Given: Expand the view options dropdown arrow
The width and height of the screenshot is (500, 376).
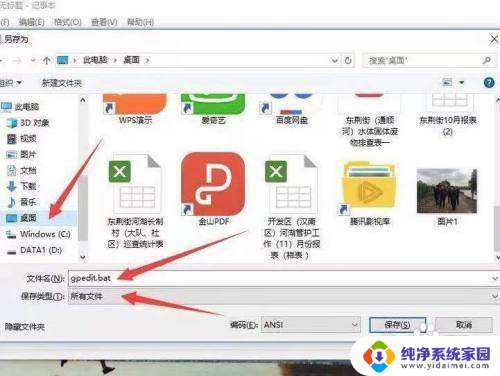Looking at the screenshot, I should pos(462,82).
